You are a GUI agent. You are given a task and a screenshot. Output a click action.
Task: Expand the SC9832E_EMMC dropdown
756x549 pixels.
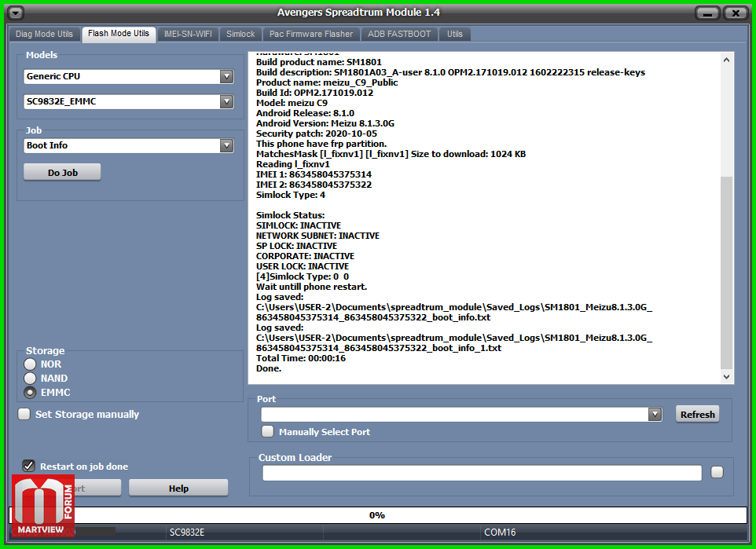click(226, 101)
